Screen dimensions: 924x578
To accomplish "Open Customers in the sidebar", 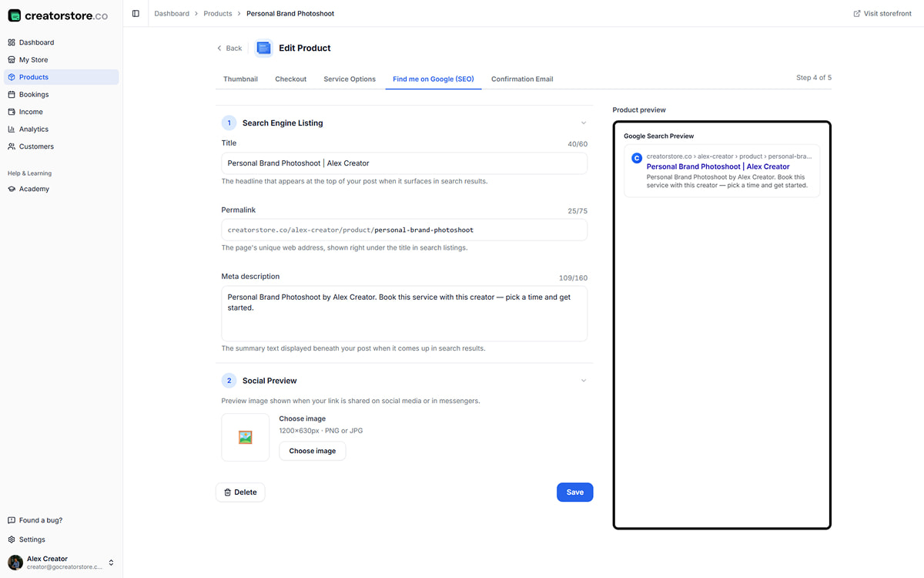I will (x=62, y=146).
